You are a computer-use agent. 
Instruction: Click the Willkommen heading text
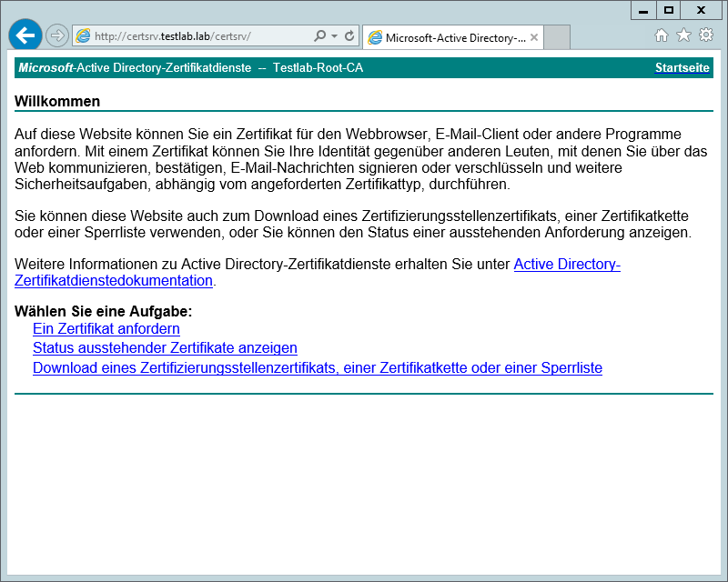click(x=57, y=101)
